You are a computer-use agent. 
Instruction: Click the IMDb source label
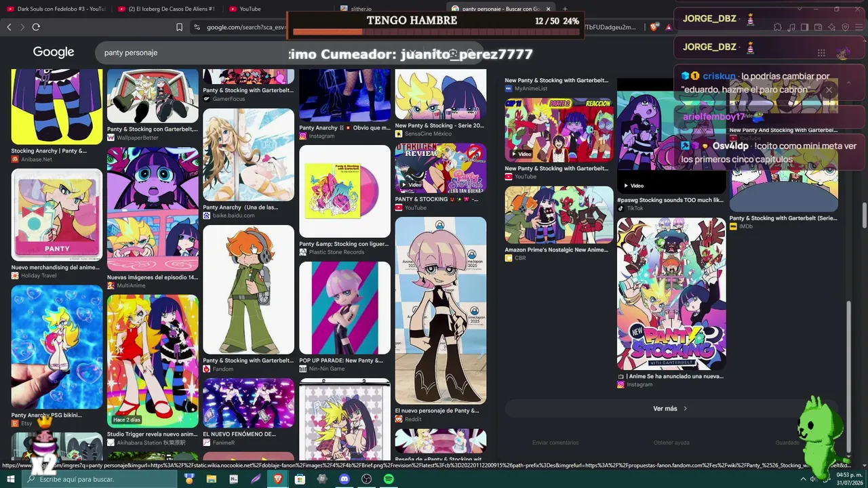click(x=746, y=226)
